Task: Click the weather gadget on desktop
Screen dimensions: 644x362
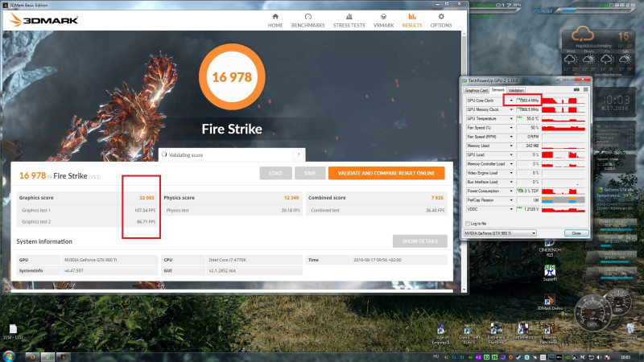Action: point(598,52)
